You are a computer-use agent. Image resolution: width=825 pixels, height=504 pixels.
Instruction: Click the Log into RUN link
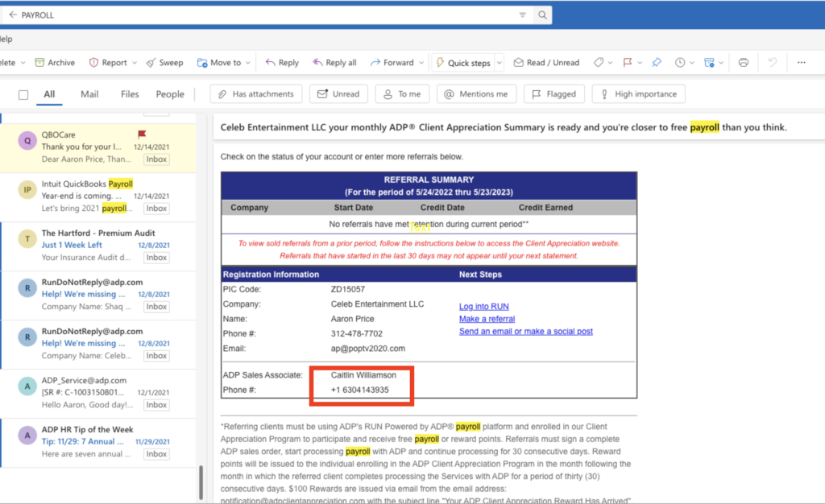(x=483, y=307)
